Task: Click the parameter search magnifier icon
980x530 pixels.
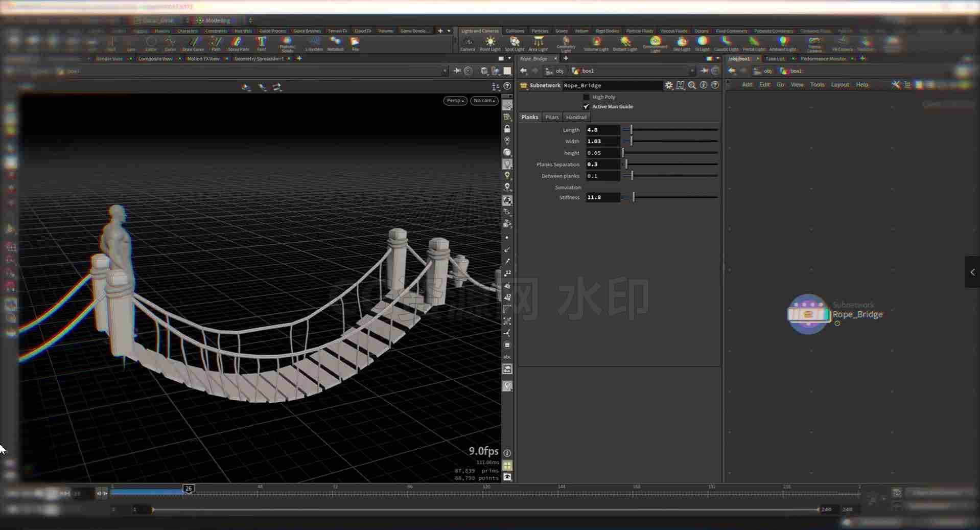Action: click(x=692, y=85)
